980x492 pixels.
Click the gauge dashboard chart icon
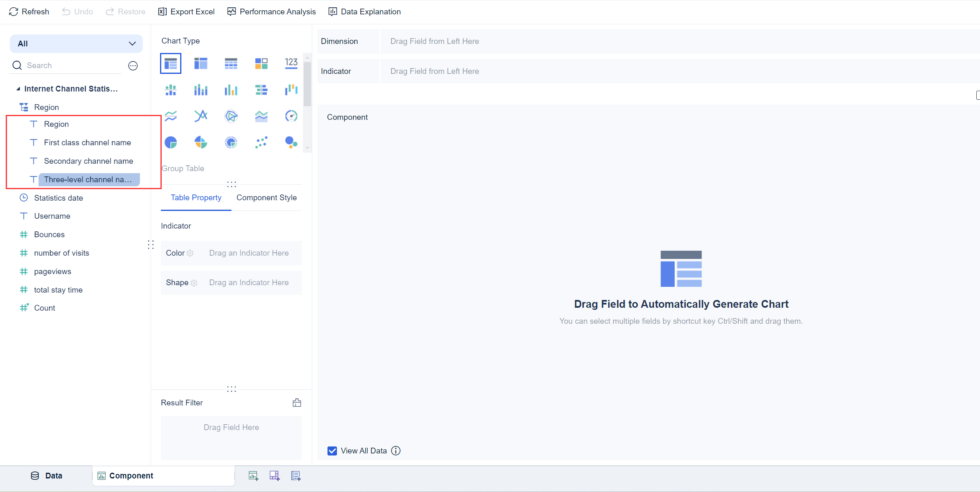(291, 116)
